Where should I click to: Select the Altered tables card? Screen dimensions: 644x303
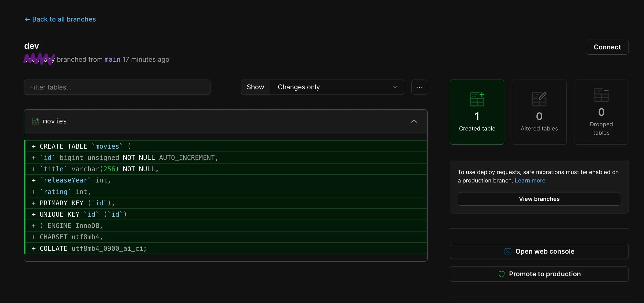click(539, 112)
